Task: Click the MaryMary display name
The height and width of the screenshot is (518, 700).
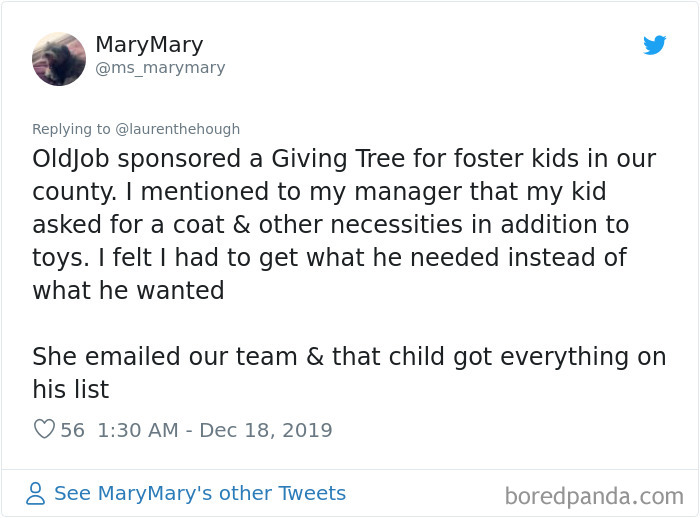Action: [x=149, y=45]
